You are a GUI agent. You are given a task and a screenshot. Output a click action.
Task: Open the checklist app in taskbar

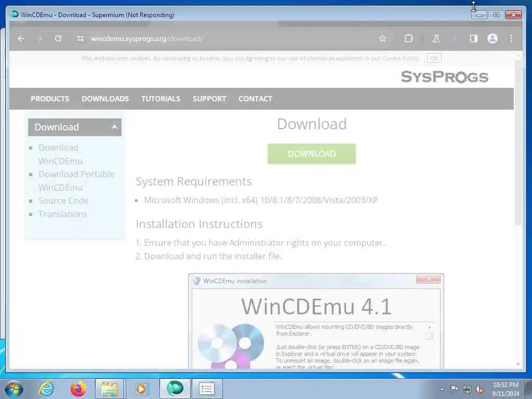[207, 389]
